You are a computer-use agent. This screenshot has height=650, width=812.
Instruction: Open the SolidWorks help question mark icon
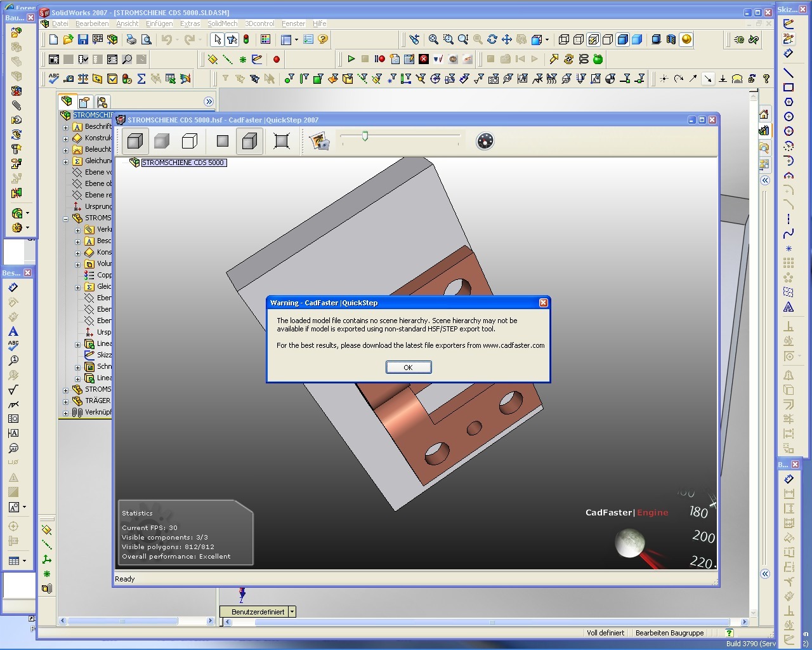click(x=323, y=39)
